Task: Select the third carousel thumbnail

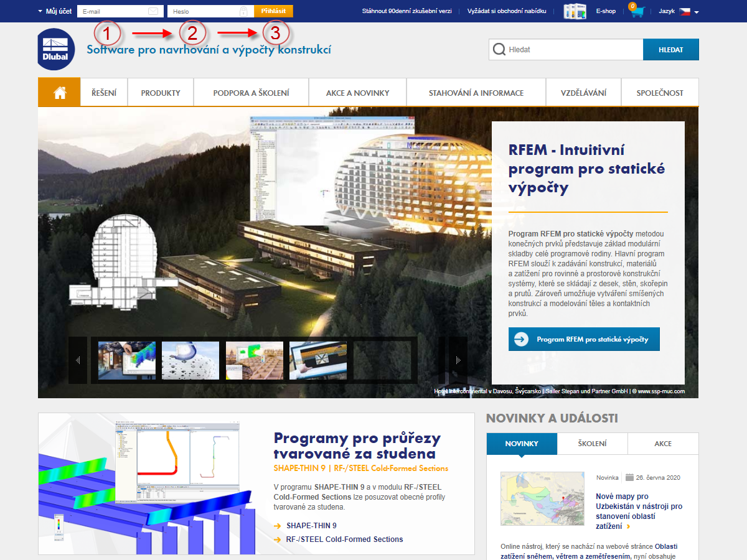Action: (255, 360)
